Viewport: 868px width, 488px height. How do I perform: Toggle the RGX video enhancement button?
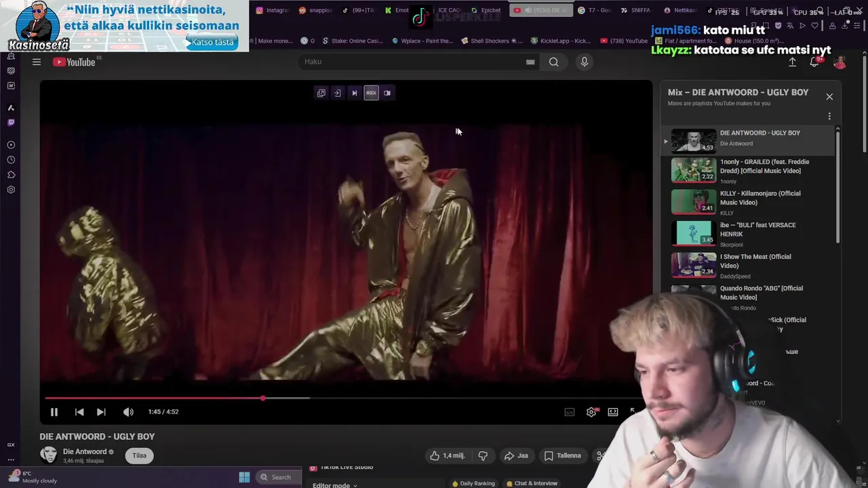[371, 93]
